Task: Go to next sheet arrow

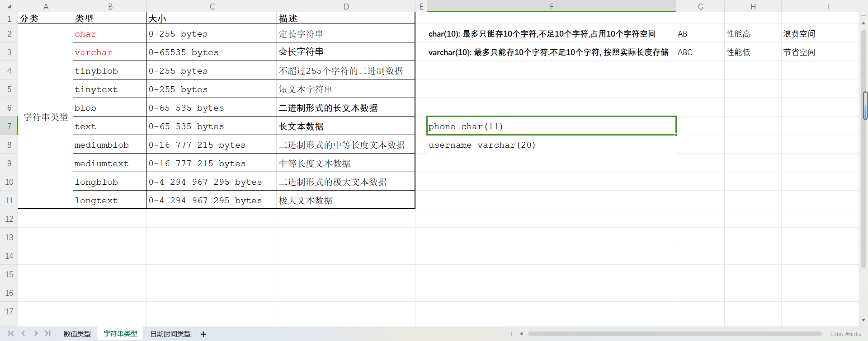Action: (36, 333)
